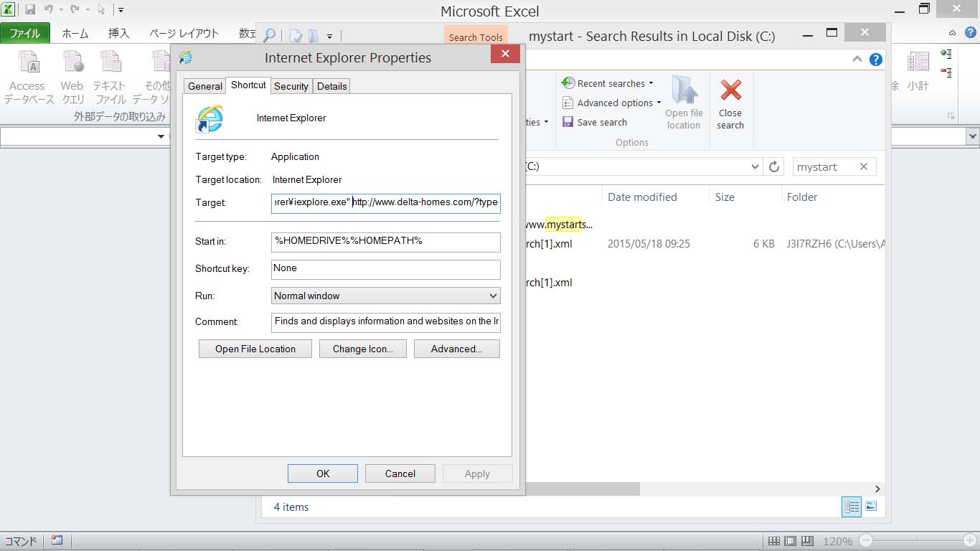Open the Details tab in Properties dialog
This screenshot has width=980, height=551.
coord(332,86)
